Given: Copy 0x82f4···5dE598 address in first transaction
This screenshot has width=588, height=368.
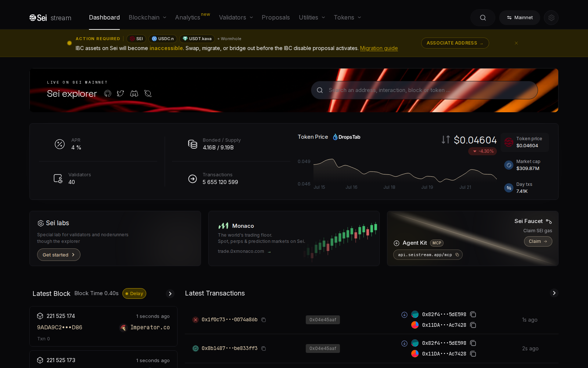Looking at the screenshot, I should pyautogui.click(x=473, y=314).
